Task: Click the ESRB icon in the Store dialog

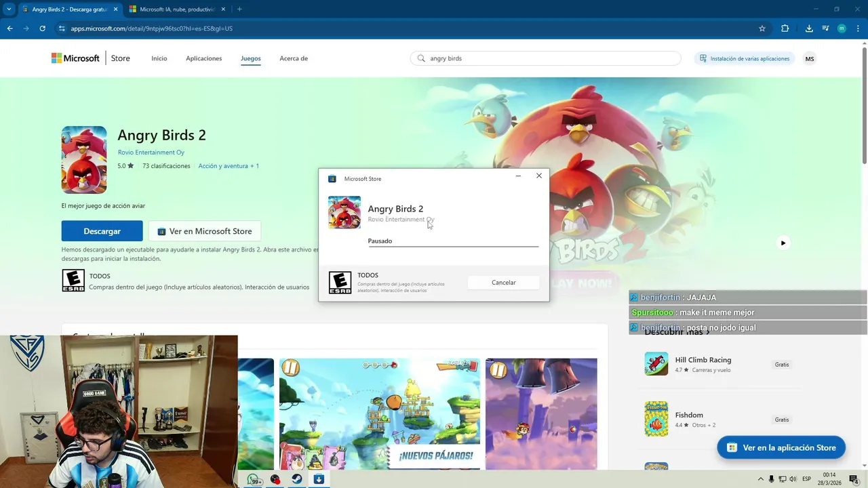Action: 340,283
